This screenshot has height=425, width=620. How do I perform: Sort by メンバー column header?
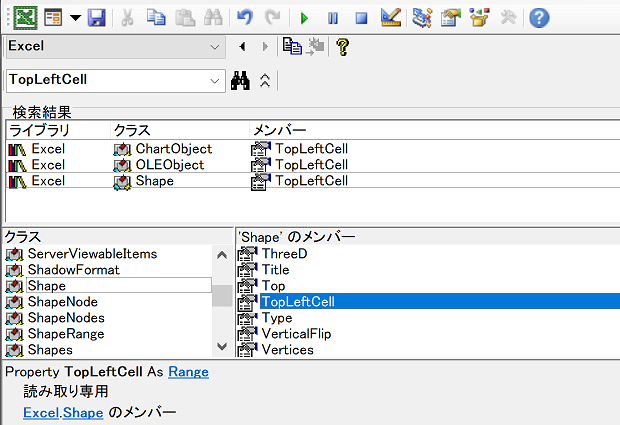[435, 130]
